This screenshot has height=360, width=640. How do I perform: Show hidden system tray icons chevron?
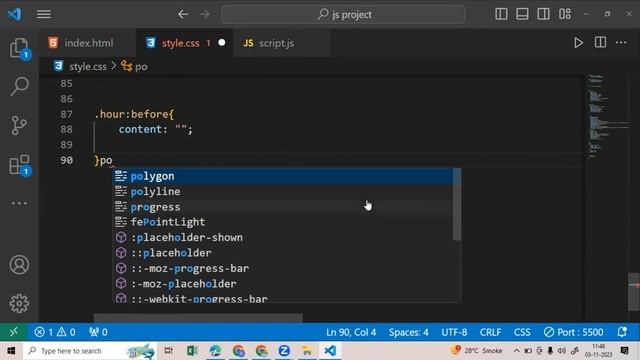click(516, 351)
